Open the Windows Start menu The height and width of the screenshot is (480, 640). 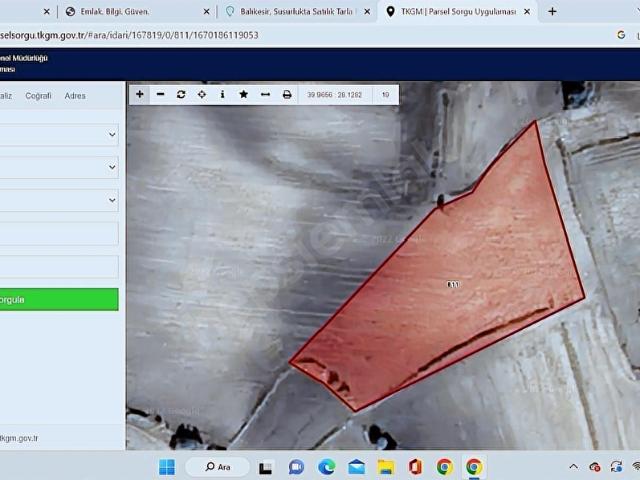167,467
